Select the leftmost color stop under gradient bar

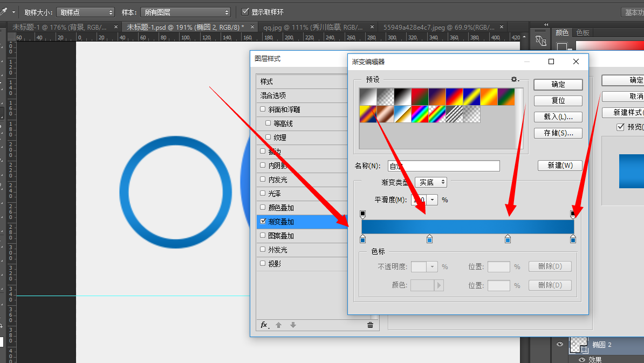point(362,239)
